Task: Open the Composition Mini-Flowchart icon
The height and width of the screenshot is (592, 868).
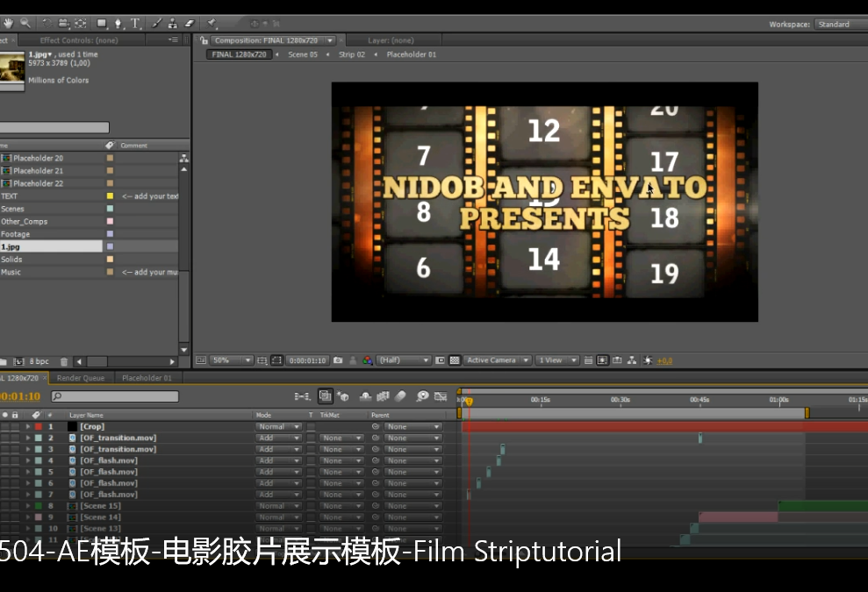Action: pyautogui.click(x=302, y=396)
